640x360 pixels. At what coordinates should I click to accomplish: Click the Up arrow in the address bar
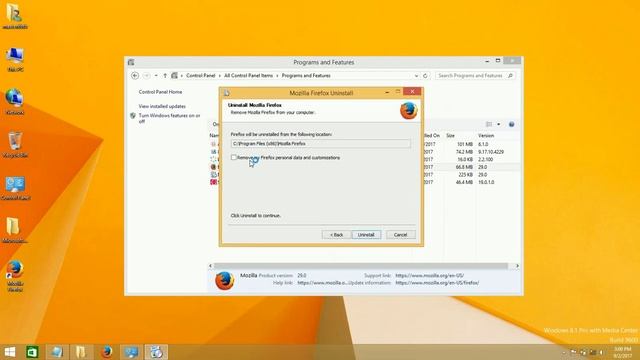165,76
